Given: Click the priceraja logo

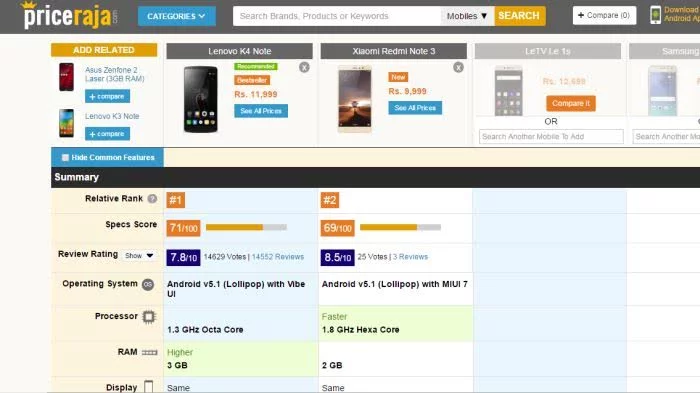Looking at the screenshot, I should pos(70,16).
